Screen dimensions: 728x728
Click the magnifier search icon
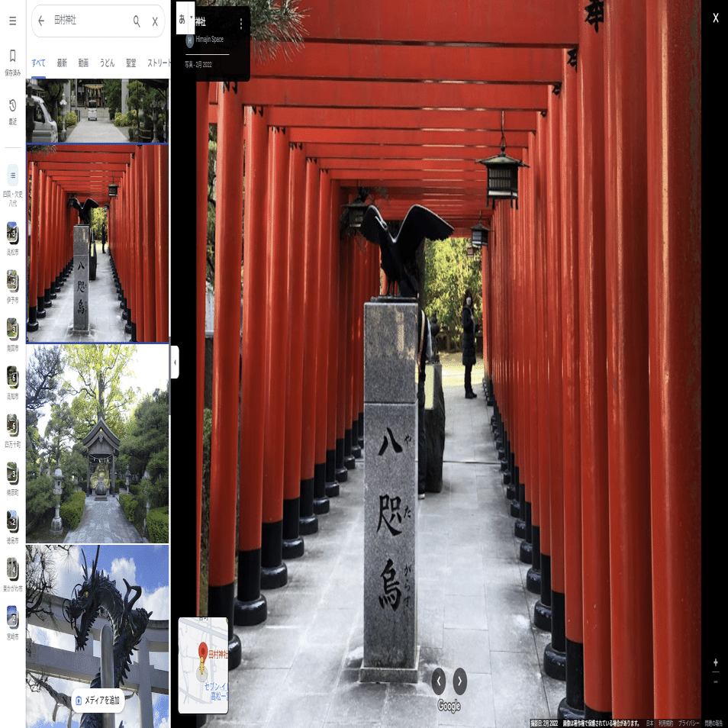click(x=137, y=21)
